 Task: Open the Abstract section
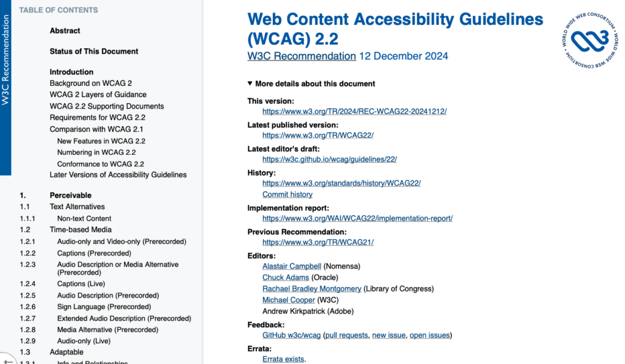65,30
